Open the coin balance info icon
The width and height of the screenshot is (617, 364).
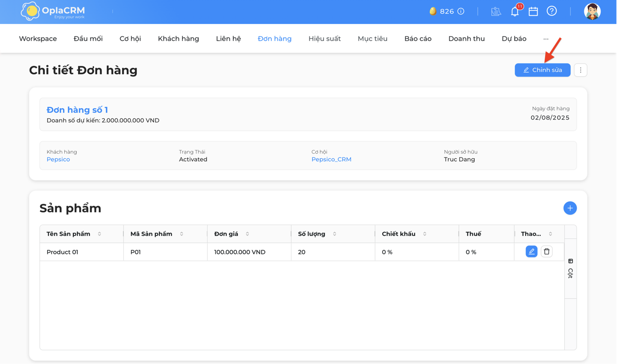click(461, 11)
